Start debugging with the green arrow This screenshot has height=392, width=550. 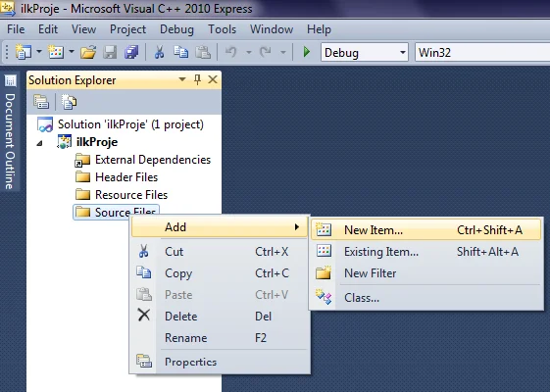pyautogui.click(x=307, y=52)
